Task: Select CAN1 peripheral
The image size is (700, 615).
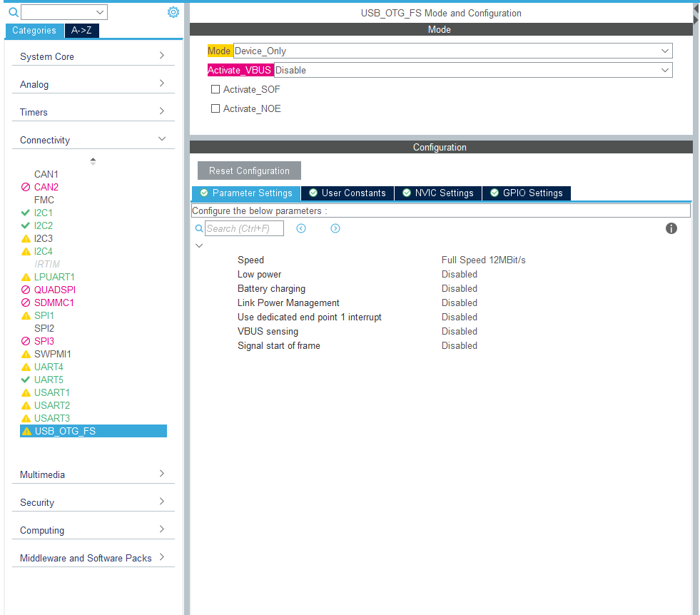Action: coord(46,174)
